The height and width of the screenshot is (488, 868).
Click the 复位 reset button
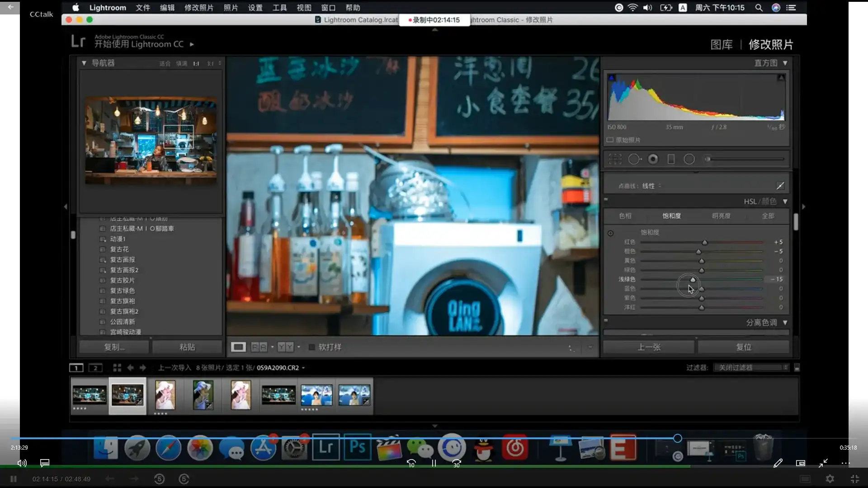(744, 347)
